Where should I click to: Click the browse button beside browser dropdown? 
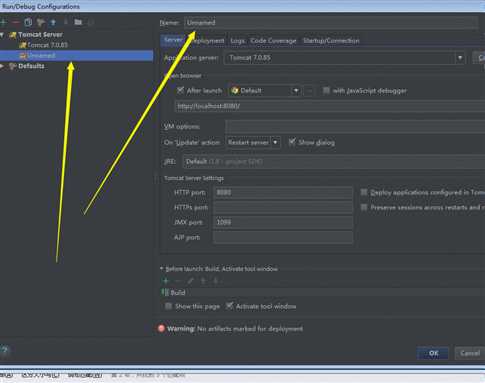[x=309, y=91]
